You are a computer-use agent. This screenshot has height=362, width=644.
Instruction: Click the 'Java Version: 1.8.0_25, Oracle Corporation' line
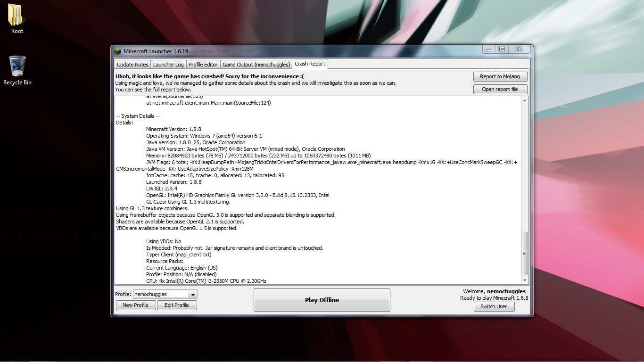196,142
